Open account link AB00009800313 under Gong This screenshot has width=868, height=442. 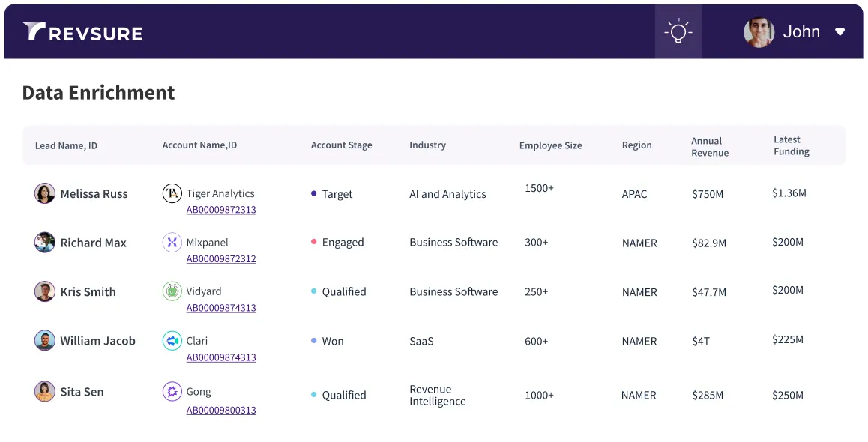[x=221, y=410]
